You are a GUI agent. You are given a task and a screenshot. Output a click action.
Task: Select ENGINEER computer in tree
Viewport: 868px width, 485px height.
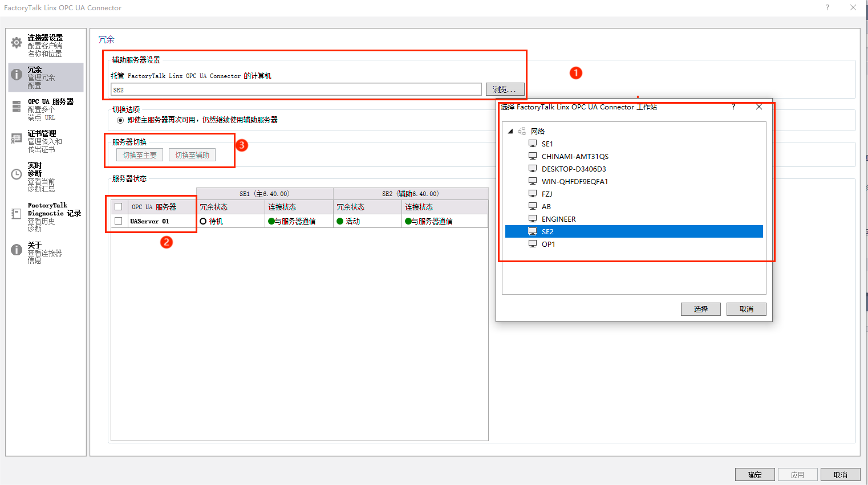tap(558, 219)
